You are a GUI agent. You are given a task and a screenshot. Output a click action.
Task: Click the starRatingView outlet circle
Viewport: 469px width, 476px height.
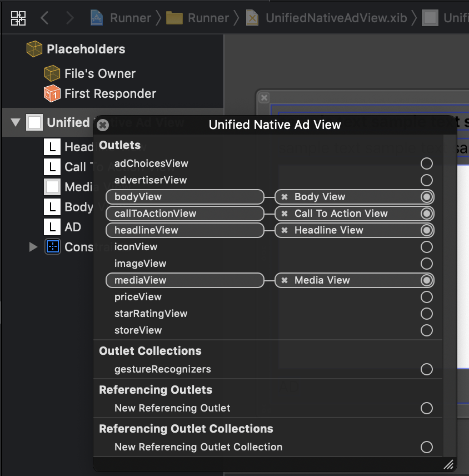click(427, 314)
